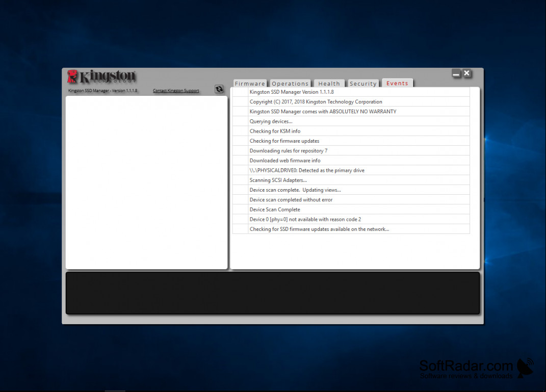This screenshot has height=392, width=546.
Task: Click the Kingston SSD Manager Version 1.1.1.8 label under the logo
Action: [x=102, y=91]
